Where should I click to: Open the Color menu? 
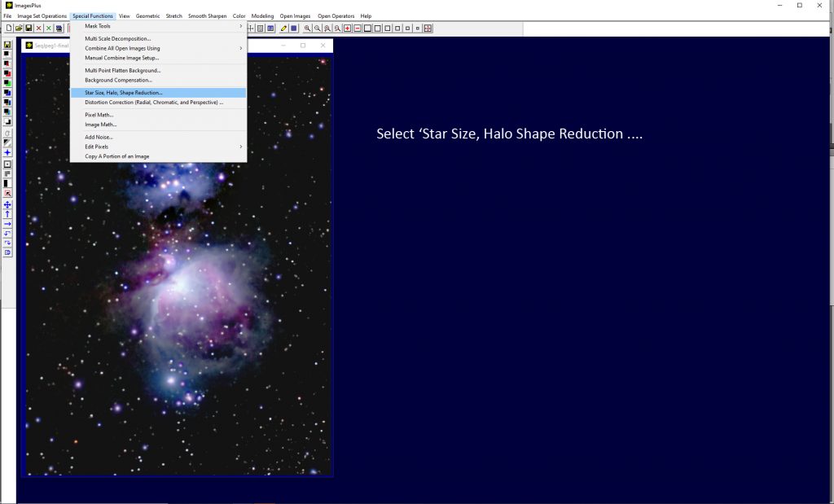coord(239,16)
